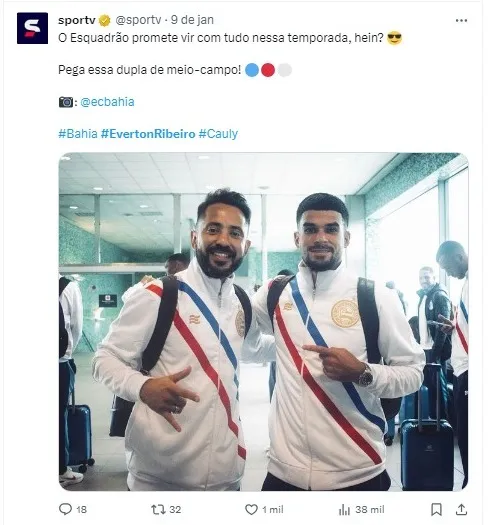Open the view analytics bar icon
494x525 pixels.
tap(344, 510)
